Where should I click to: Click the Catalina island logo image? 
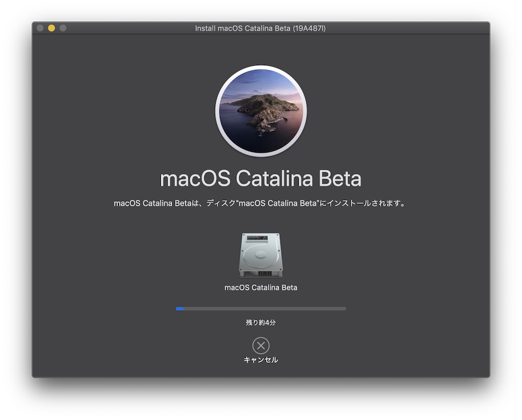click(260, 111)
